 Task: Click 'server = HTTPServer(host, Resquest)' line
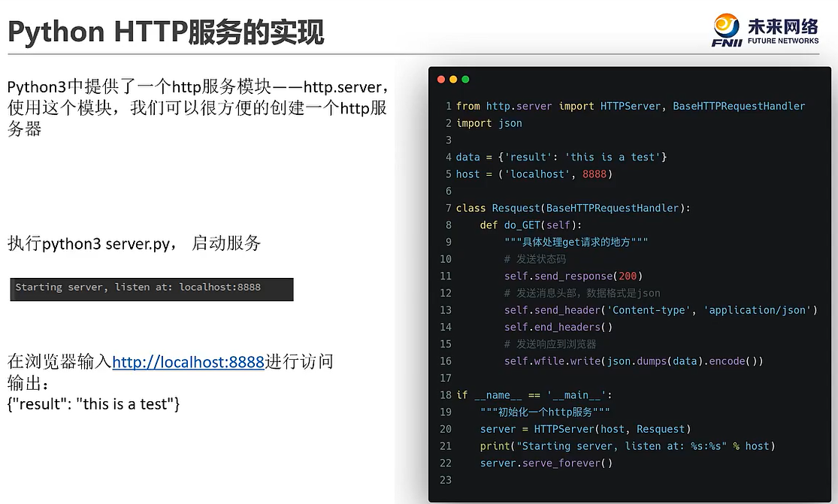click(585, 429)
